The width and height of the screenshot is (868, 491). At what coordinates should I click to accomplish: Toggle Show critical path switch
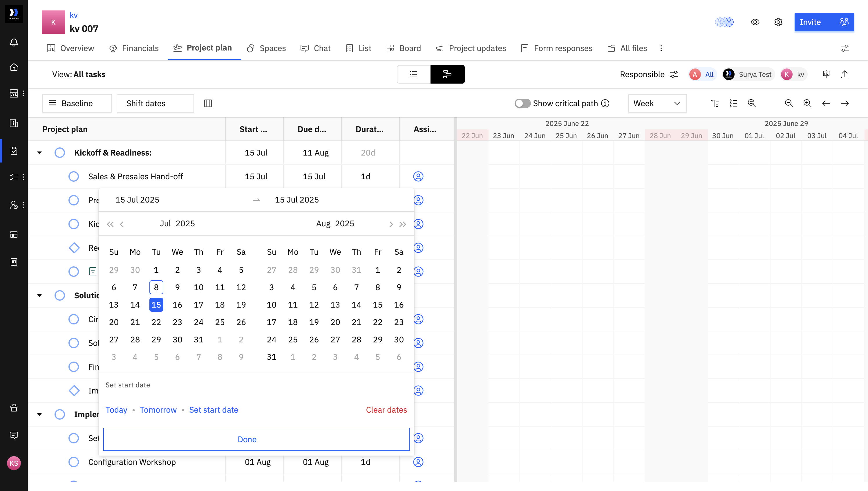[x=522, y=103]
